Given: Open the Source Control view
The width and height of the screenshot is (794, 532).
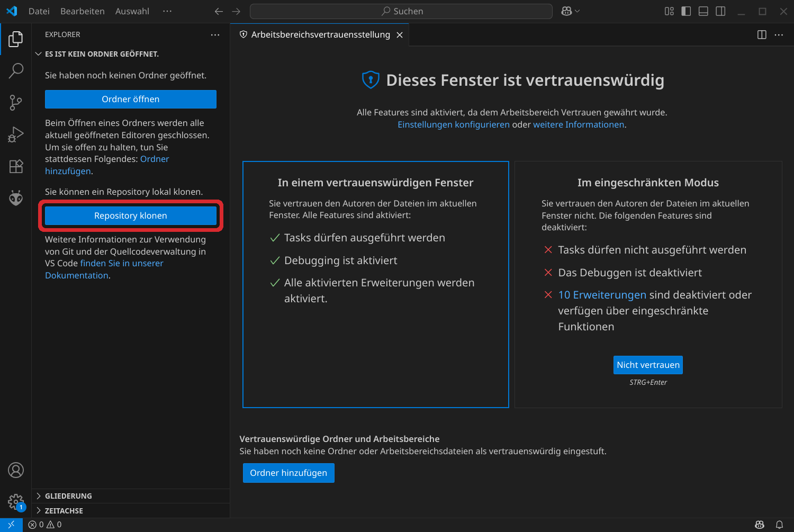Looking at the screenshot, I should click(x=16, y=103).
